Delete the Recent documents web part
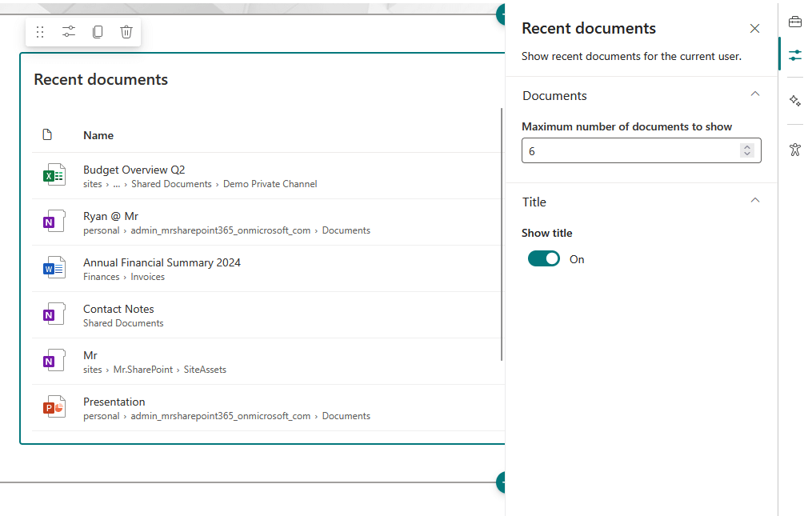This screenshot has width=812, height=516. (126, 32)
